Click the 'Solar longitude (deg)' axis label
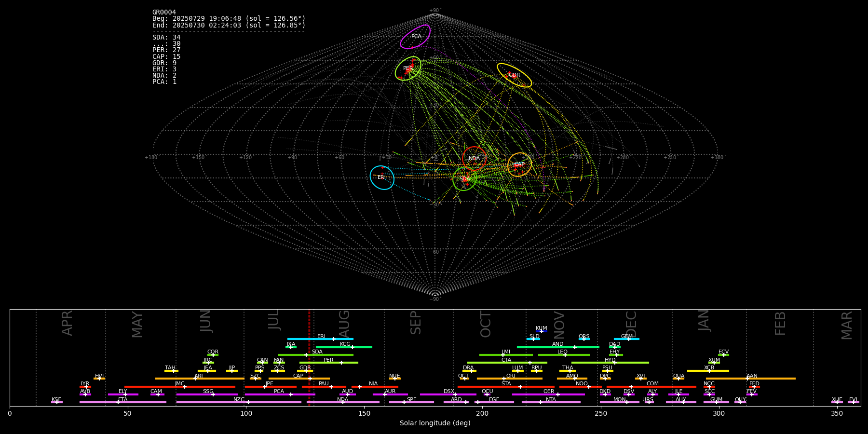This screenshot has width=868, height=434. 435,423
